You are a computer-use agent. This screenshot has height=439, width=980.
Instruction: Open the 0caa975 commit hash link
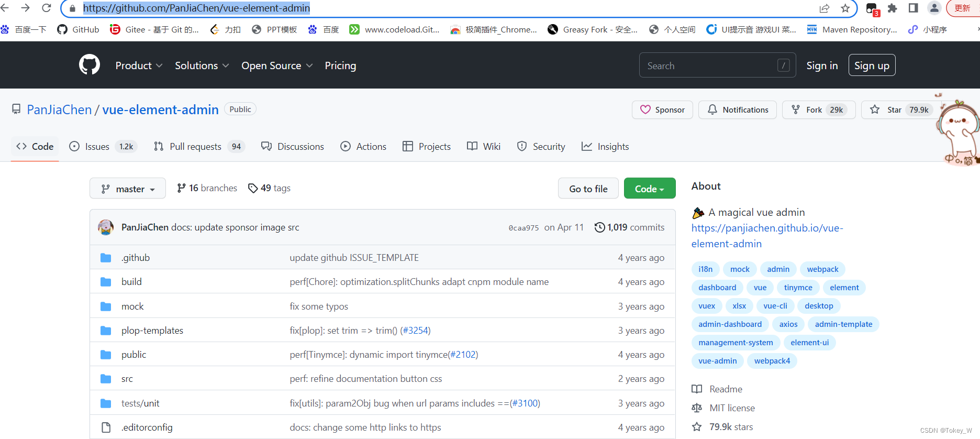[524, 228]
